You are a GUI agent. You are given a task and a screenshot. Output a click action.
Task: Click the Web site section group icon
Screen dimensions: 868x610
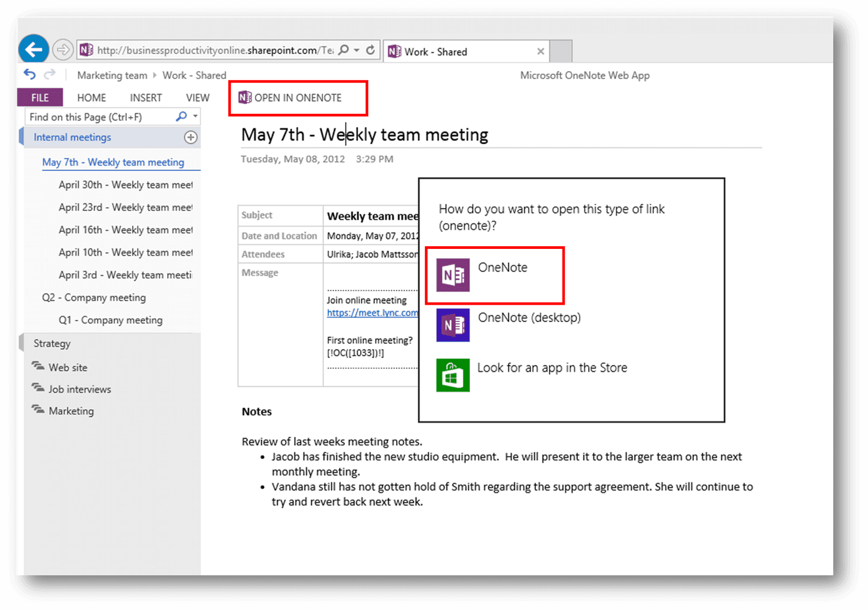38,366
